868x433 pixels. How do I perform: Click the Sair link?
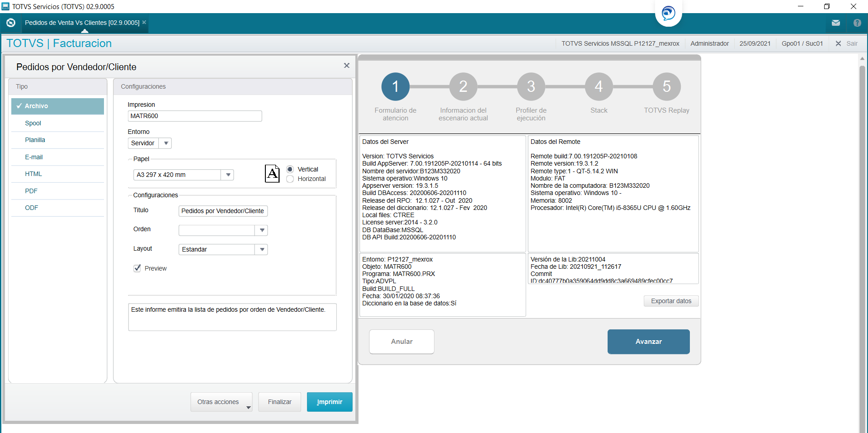(852, 43)
